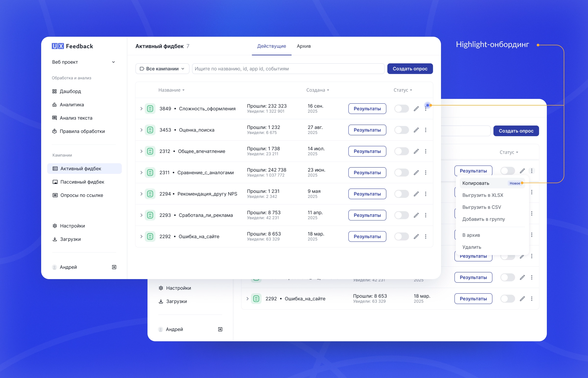Open Дашборд from sidebar
This screenshot has width=588, height=378.
coord(67,91)
